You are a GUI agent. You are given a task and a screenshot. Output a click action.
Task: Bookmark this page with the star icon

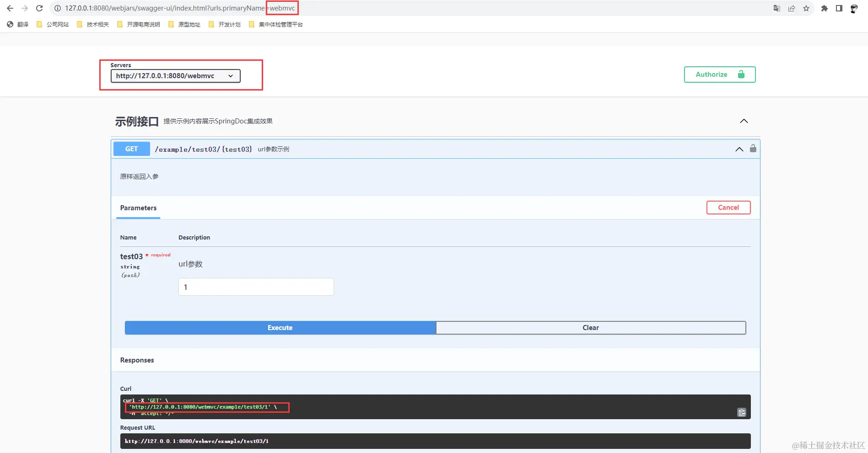point(806,8)
